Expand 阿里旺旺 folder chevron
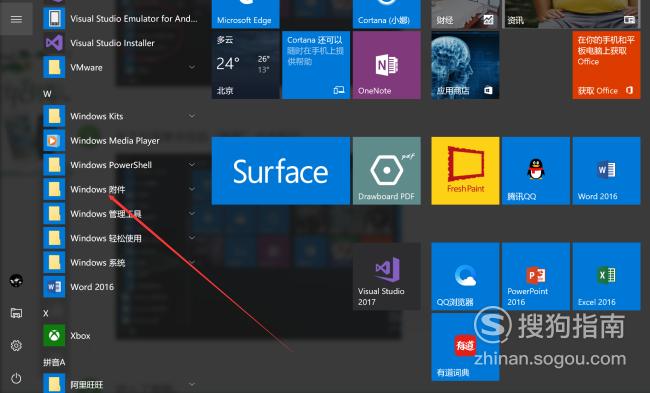The width and height of the screenshot is (650, 393). coord(192,384)
